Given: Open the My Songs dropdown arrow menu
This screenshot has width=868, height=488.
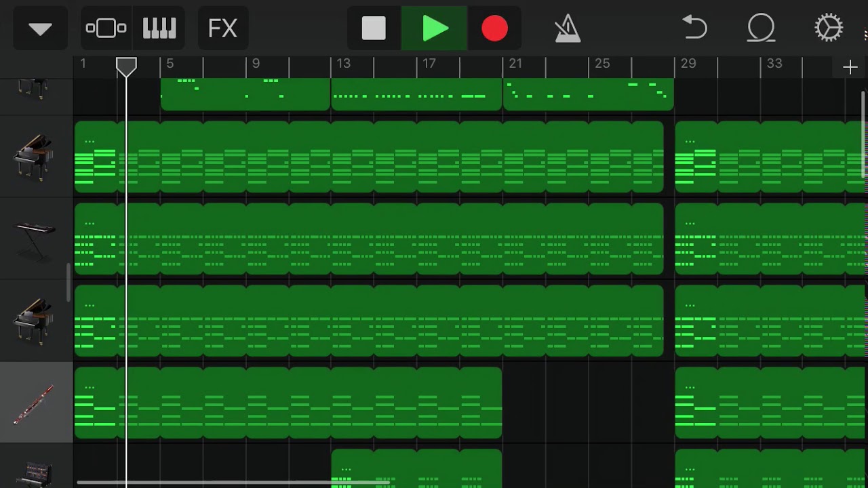Looking at the screenshot, I should click(40, 28).
